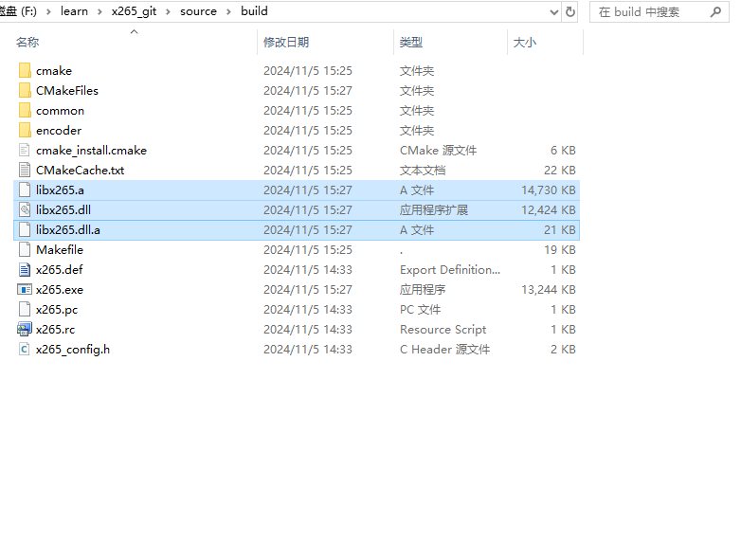Click the x265.pc file icon

pos(25,309)
